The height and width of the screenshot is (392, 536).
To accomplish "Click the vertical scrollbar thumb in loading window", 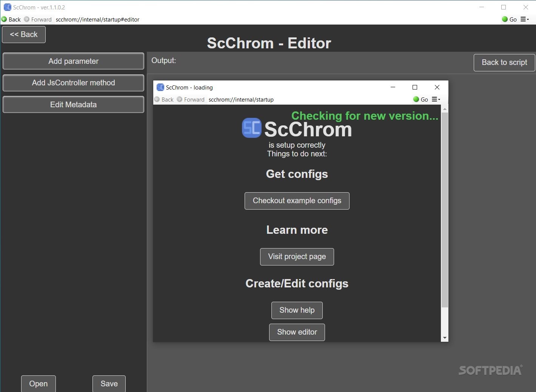I will (445, 210).
